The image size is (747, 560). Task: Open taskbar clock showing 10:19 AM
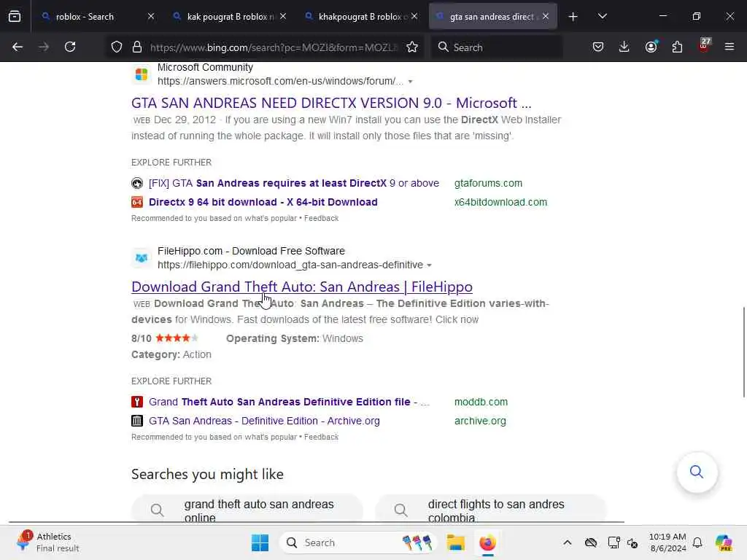point(667,542)
